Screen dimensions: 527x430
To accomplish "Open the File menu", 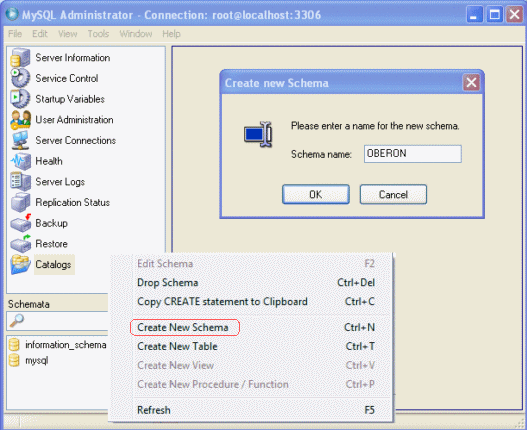I will coord(15,34).
